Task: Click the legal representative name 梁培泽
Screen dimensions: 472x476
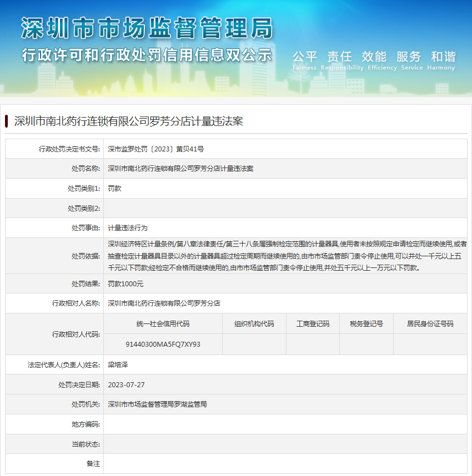Action: [118, 365]
